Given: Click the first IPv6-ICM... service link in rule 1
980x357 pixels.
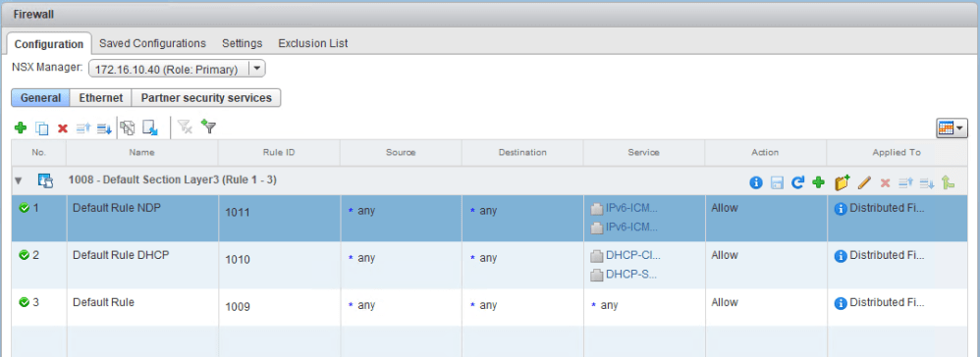Looking at the screenshot, I should click(x=631, y=209).
